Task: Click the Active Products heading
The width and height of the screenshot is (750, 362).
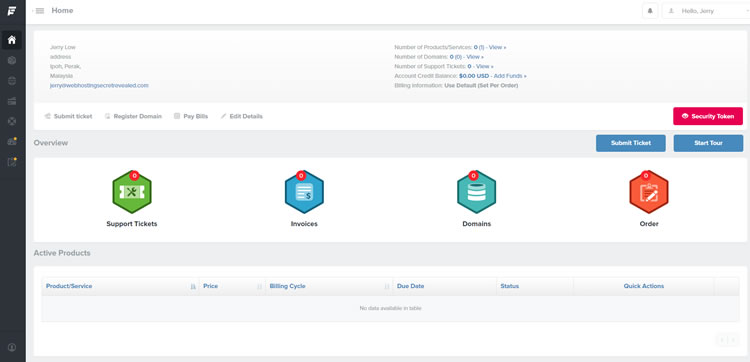Action: (62, 253)
